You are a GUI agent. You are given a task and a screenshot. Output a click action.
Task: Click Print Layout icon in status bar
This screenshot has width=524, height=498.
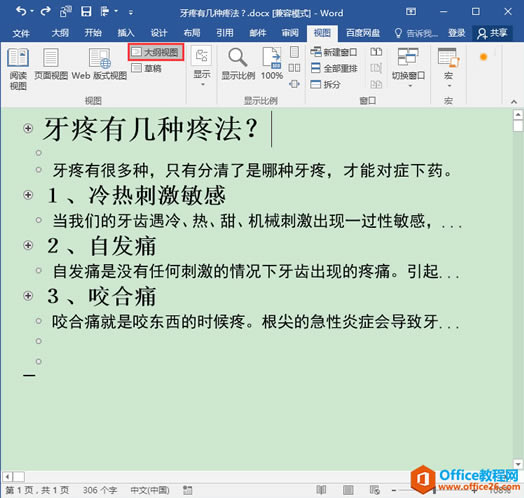click(348, 490)
